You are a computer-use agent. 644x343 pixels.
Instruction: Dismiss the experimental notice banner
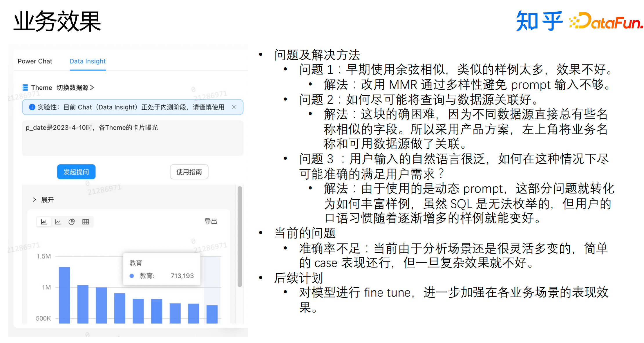click(234, 107)
